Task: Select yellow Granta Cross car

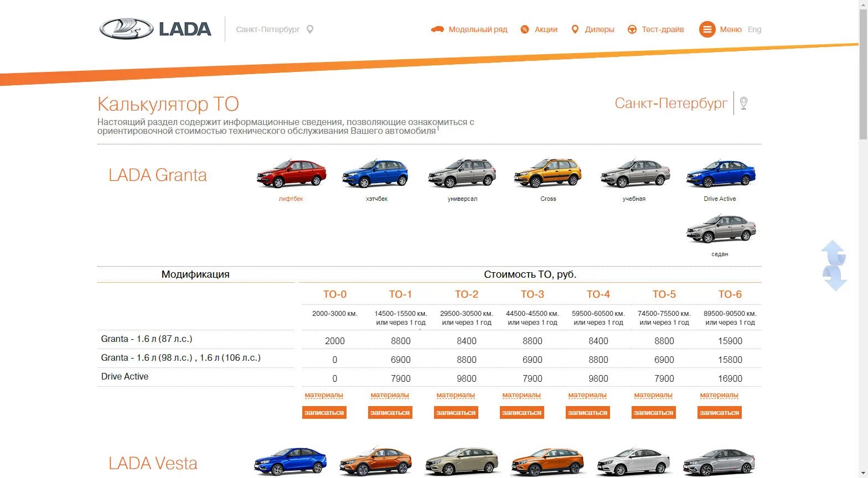Action: point(548,174)
